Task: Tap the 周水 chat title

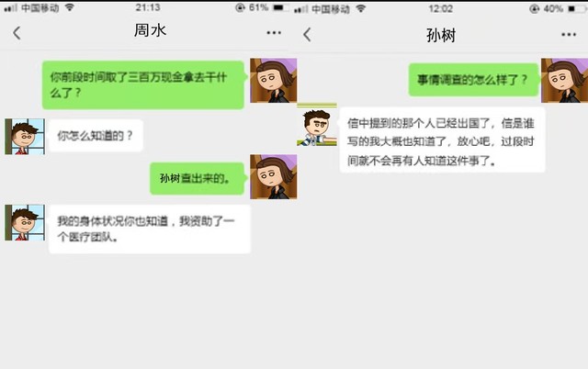Action: point(150,30)
